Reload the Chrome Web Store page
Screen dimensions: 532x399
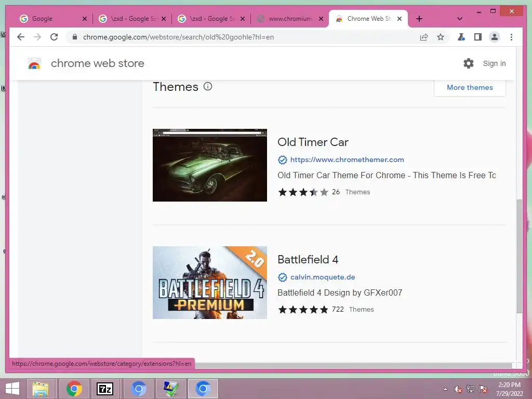pyautogui.click(x=54, y=37)
